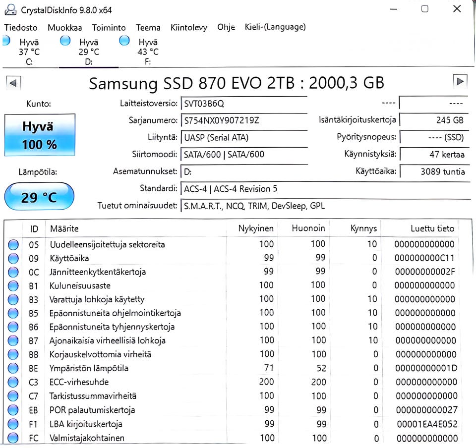The image size is (476, 448).
Task: Click the status orb for attribute EB
Action: [13, 410]
